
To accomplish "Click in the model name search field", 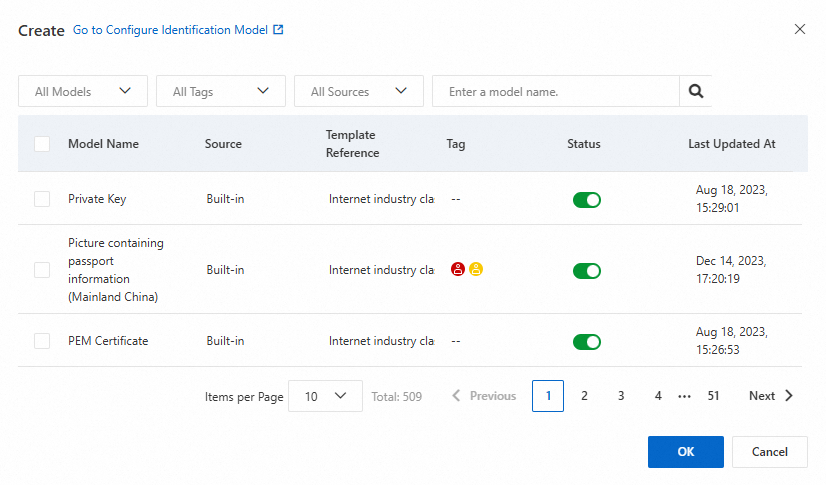I will tap(555, 91).
